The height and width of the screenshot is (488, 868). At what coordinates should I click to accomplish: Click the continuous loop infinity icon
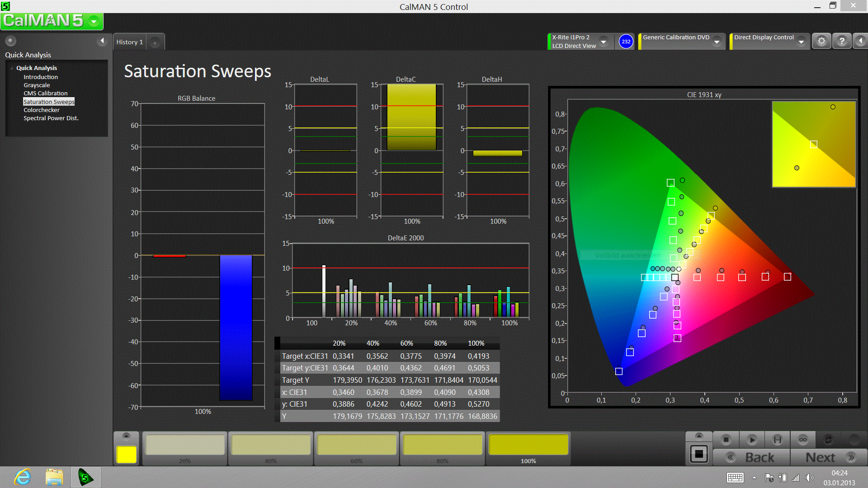pos(803,439)
